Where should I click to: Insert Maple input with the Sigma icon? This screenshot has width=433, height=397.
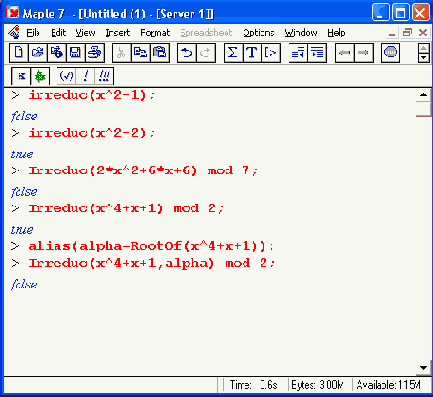233,53
